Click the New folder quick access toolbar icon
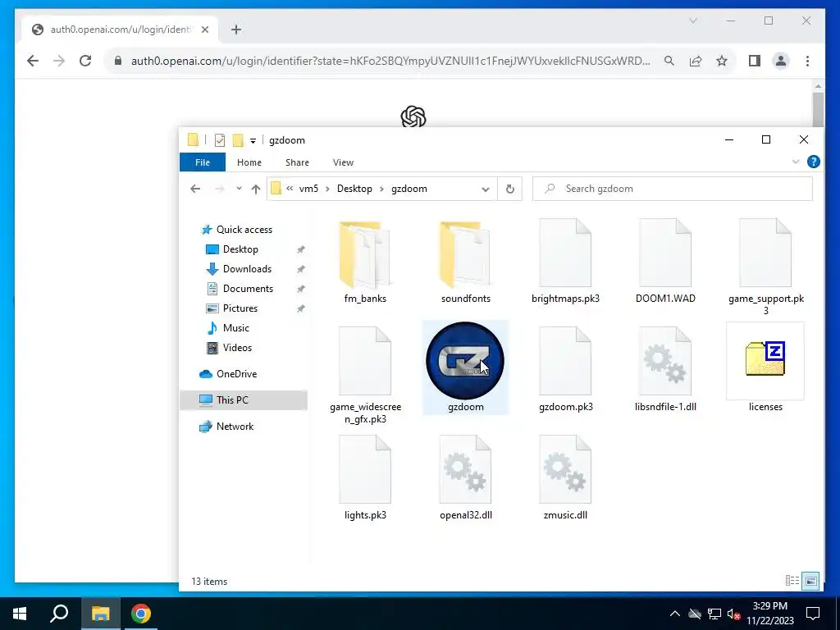The image size is (840, 630). pos(238,140)
